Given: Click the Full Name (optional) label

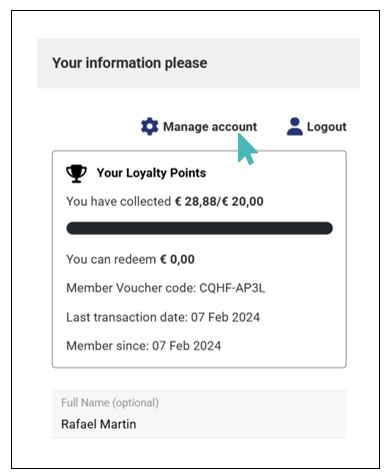Looking at the screenshot, I should pyautogui.click(x=110, y=403).
